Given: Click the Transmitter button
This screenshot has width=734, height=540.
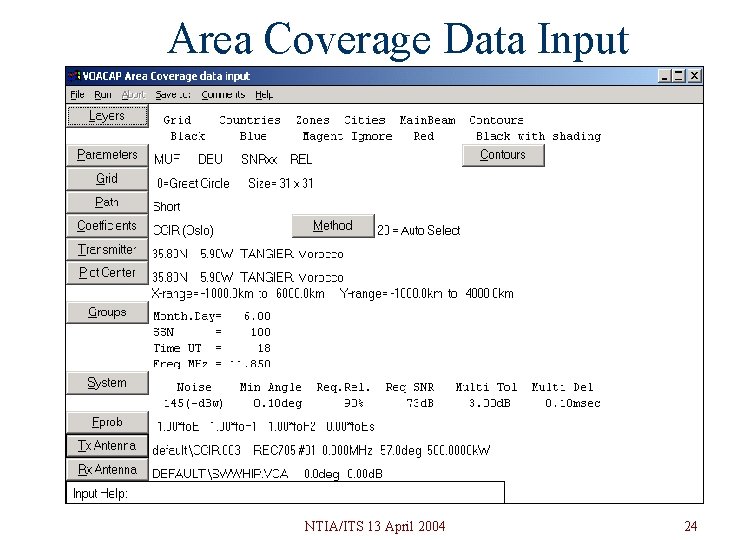Looking at the screenshot, I should 107,249.
